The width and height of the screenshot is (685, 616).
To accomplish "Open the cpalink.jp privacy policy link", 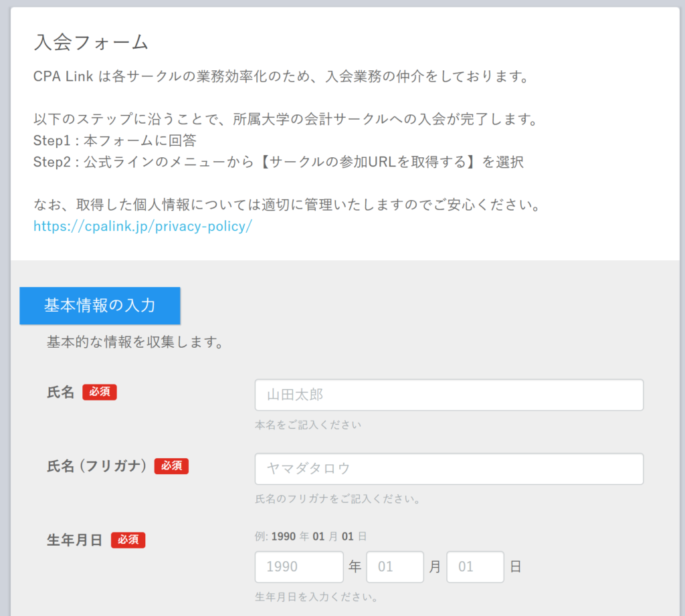I will click(142, 226).
